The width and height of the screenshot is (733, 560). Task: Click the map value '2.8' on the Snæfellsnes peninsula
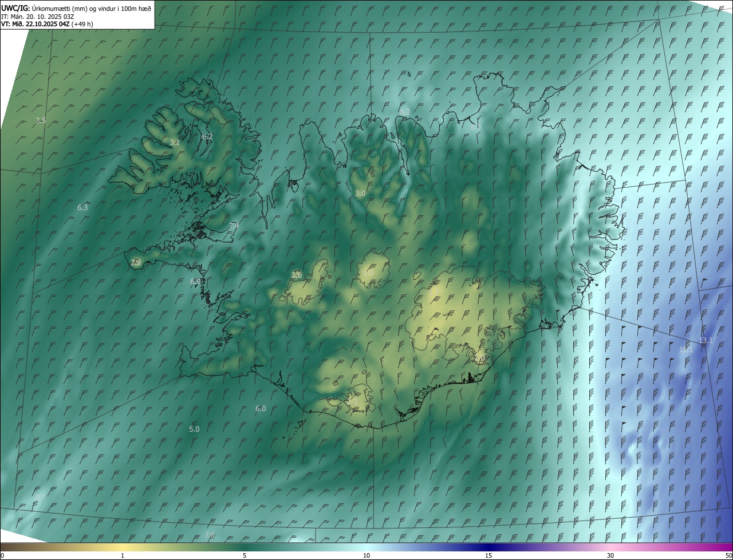pyautogui.click(x=136, y=262)
